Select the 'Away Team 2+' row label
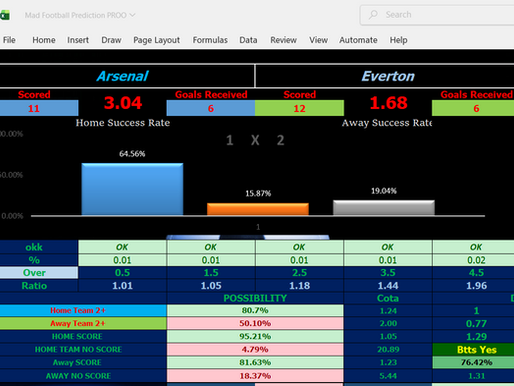 (83, 323)
